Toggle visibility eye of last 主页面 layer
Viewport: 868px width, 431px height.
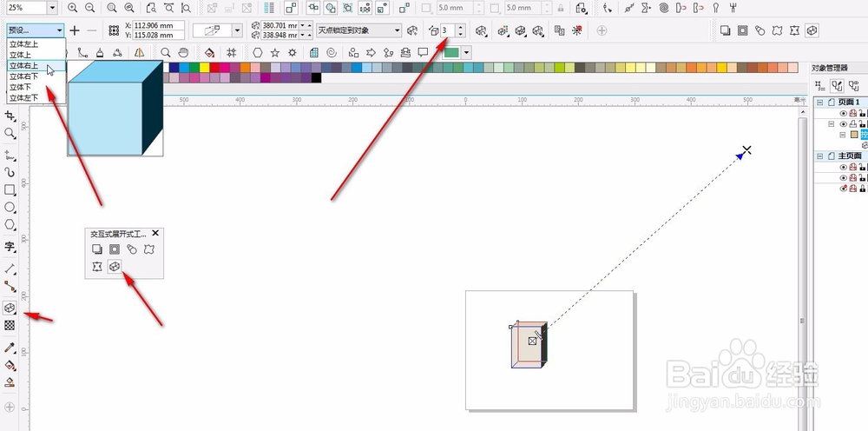(x=844, y=189)
